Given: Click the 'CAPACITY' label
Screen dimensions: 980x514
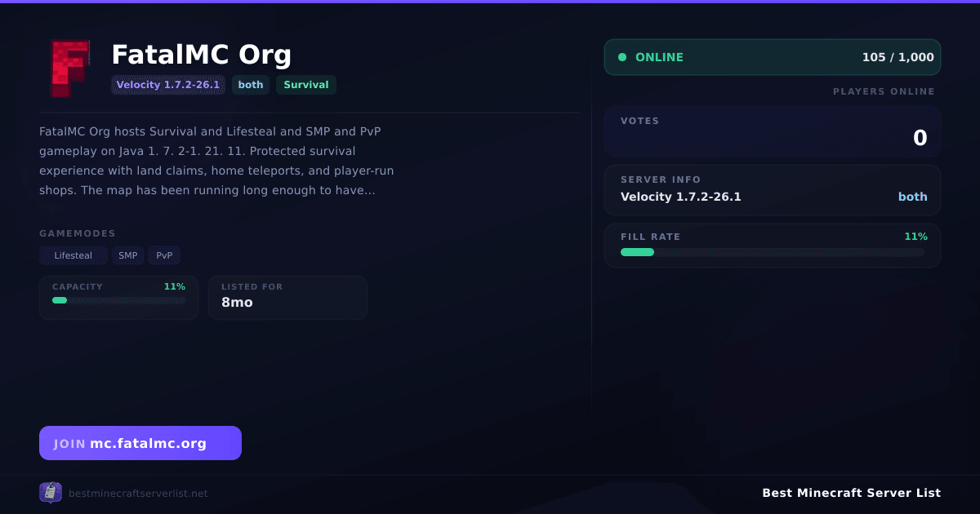Looking at the screenshot, I should (78, 287).
